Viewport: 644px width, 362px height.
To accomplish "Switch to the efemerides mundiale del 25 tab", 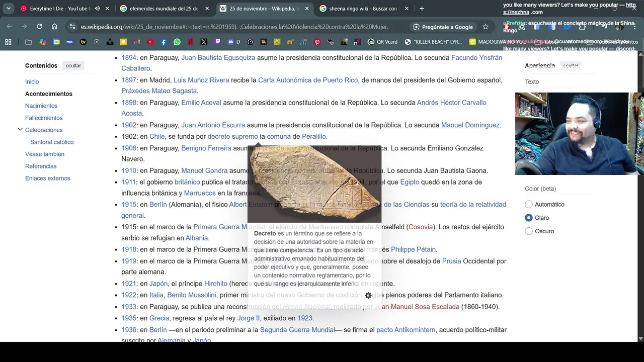I will point(164,9).
